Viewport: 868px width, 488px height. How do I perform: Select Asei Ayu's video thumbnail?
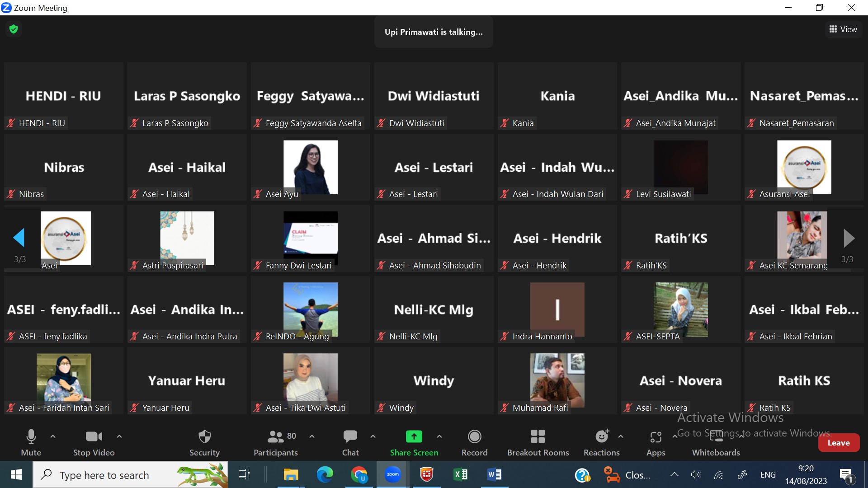[311, 167]
